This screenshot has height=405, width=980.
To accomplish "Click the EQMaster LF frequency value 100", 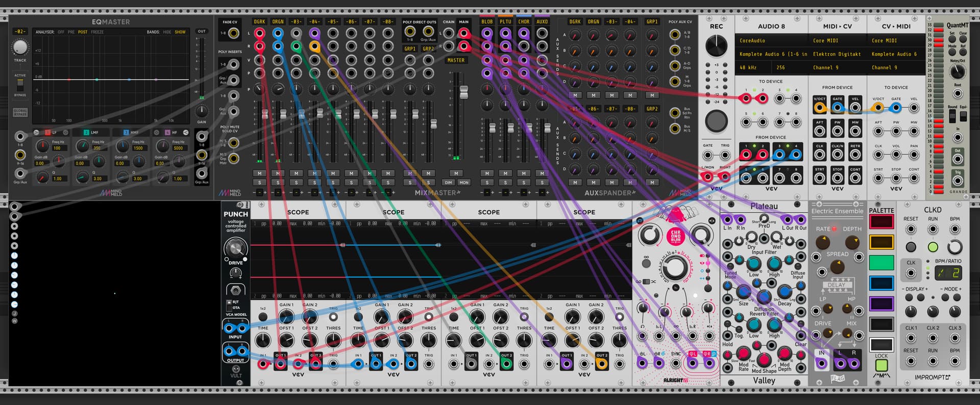I will point(57,148).
